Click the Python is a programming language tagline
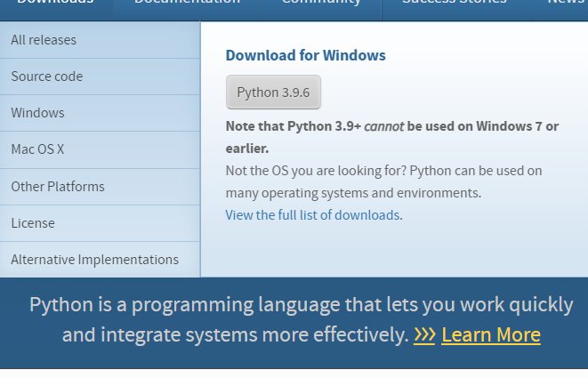Viewport: 588px width, 378px height. click(302, 319)
